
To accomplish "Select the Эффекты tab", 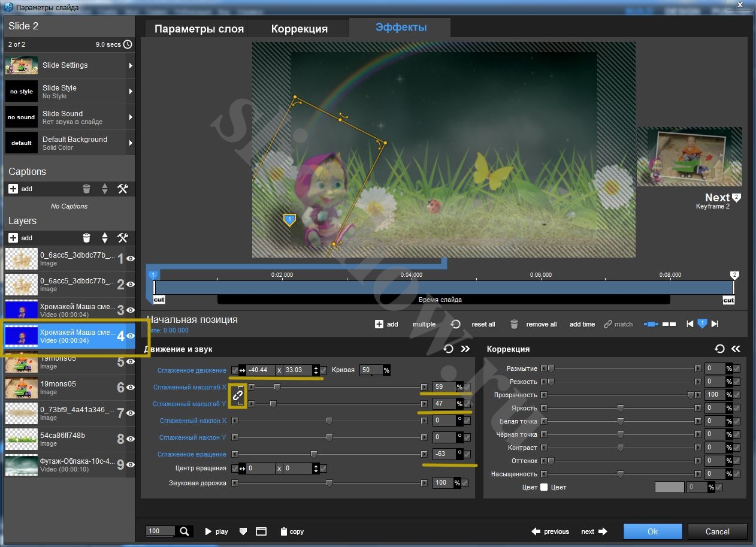I will click(x=401, y=28).
